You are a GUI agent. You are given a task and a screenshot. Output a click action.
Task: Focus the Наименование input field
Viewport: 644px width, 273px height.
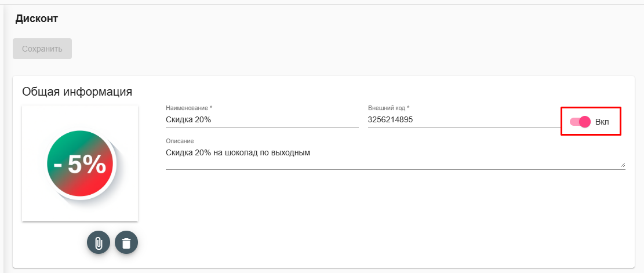pyautogui.click(x=262, y=120)
